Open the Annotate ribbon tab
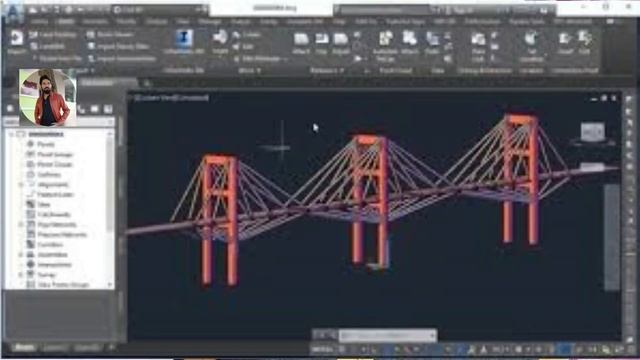The height and width of the screenshot is (360, 640). tap(96, 21)
